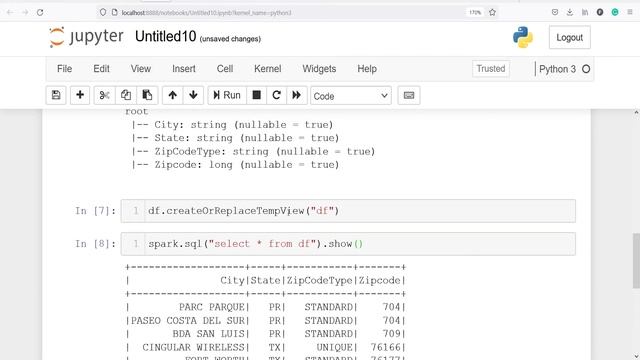Open the Cell menu

[225, 69]
